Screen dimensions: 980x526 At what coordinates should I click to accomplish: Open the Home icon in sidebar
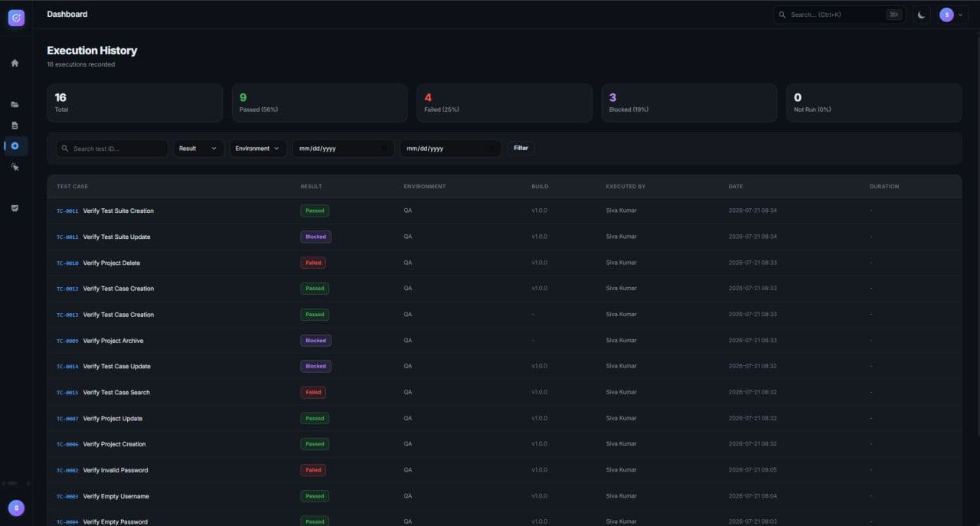click(15, 63)
